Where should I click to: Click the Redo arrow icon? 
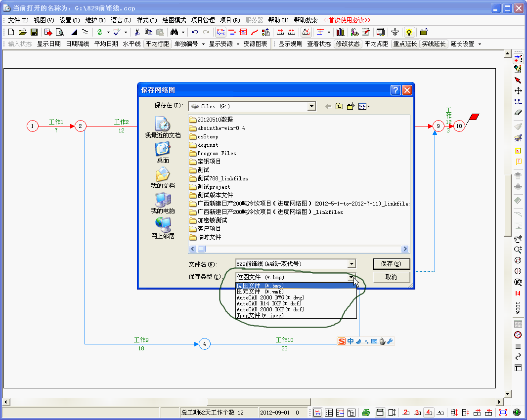[x=206, y=32]
